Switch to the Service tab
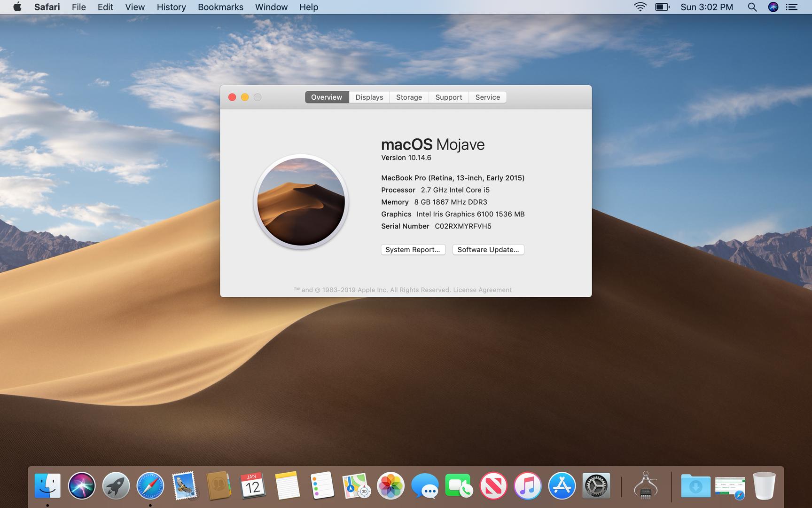This screenshot has height=508, width=812. pyautogui.click(x=487, y=97)
